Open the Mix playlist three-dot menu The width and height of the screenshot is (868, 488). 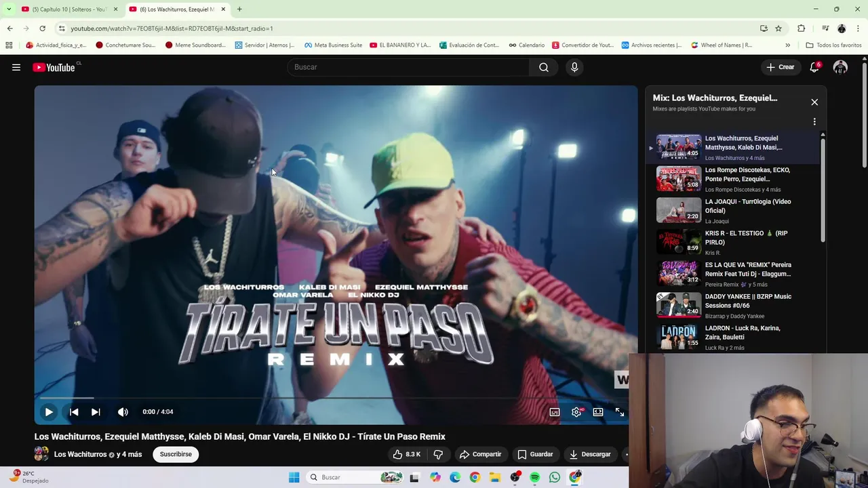[x=814, y=122]
